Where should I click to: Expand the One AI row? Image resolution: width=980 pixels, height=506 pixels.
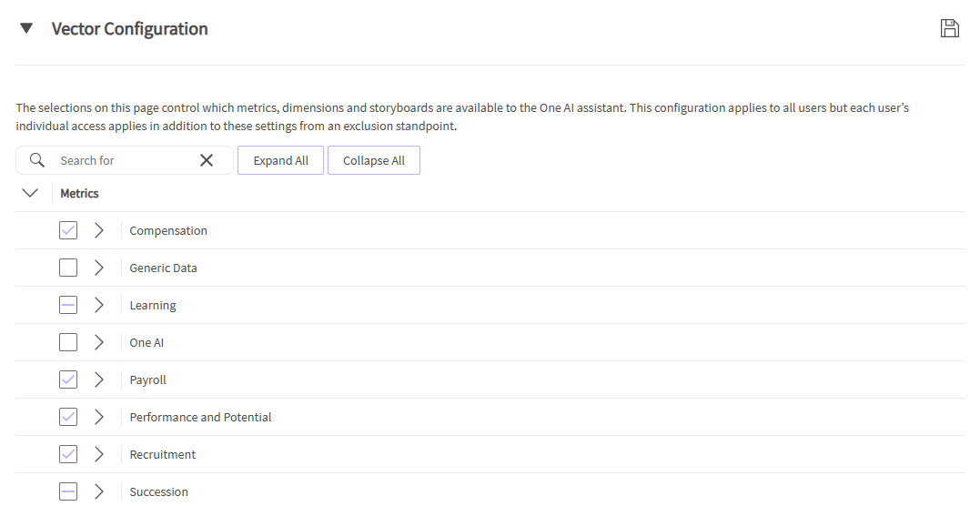coord(99,342)
